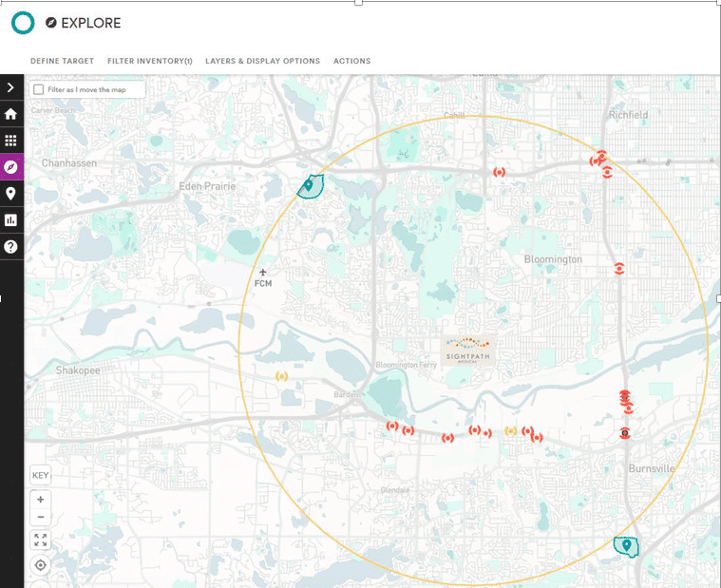Image resolution: width=721 pixels, height=588 pixels.
Task: Open the Filter Inventory(1) menu
Action: point(149,61)
